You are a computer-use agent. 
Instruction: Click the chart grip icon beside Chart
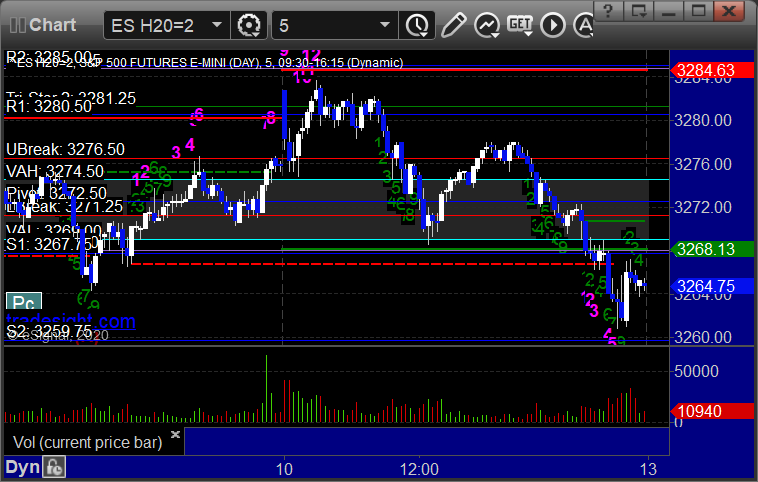[x=17, y=25]
